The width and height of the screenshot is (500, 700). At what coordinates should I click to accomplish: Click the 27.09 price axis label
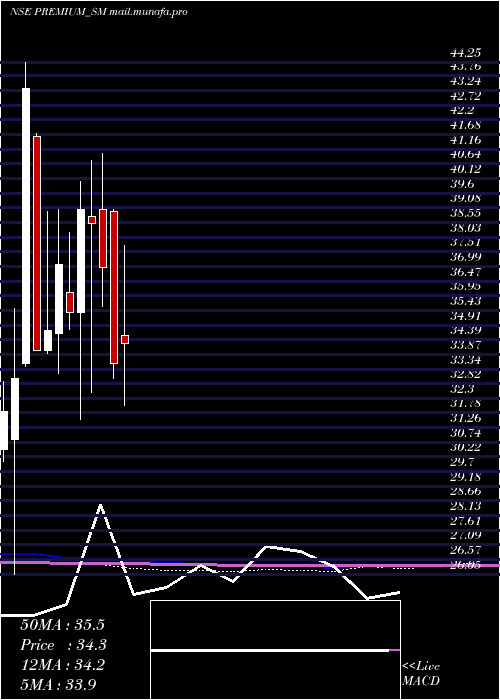466,535
